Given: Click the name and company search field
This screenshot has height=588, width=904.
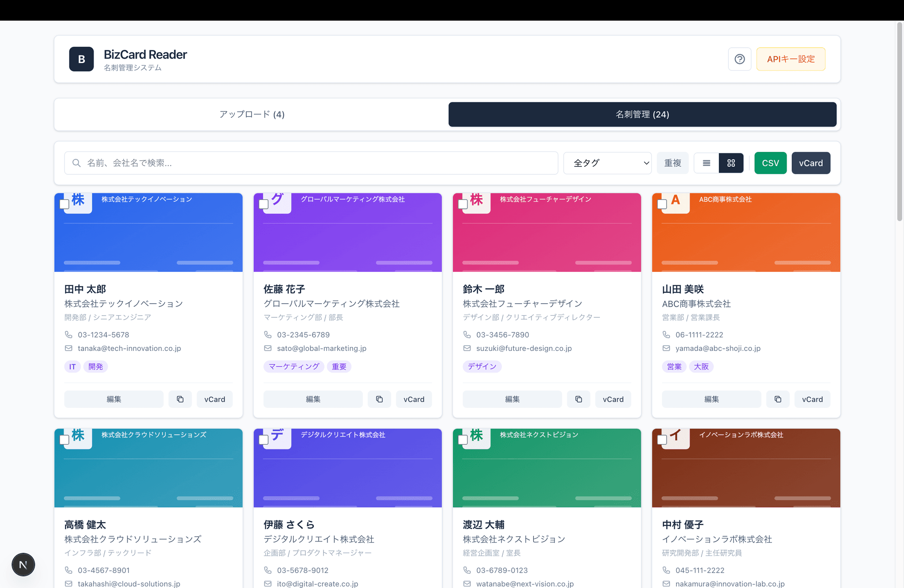Looking at the screenshot, I should pyautogui.click(x=311, y=163).
